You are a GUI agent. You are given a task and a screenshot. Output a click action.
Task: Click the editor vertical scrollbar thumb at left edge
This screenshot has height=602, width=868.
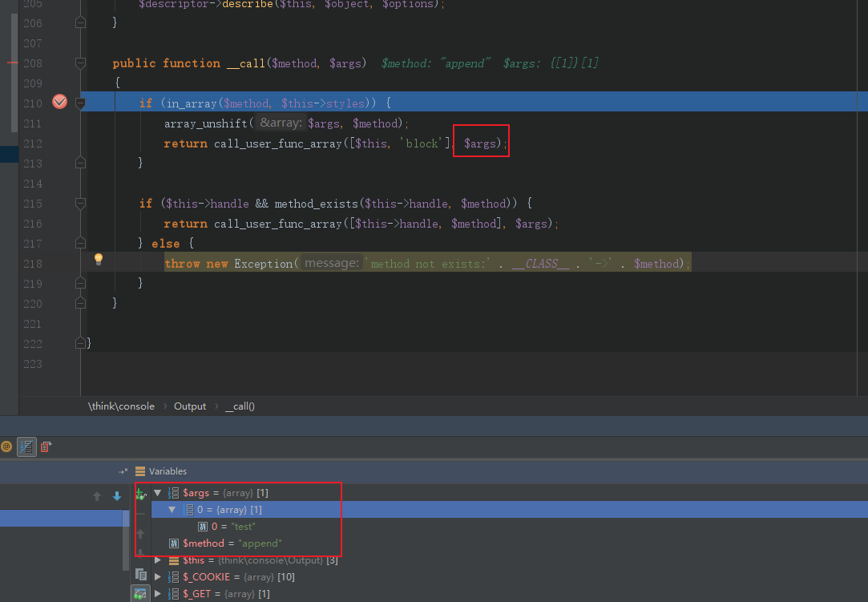point(14,72)
